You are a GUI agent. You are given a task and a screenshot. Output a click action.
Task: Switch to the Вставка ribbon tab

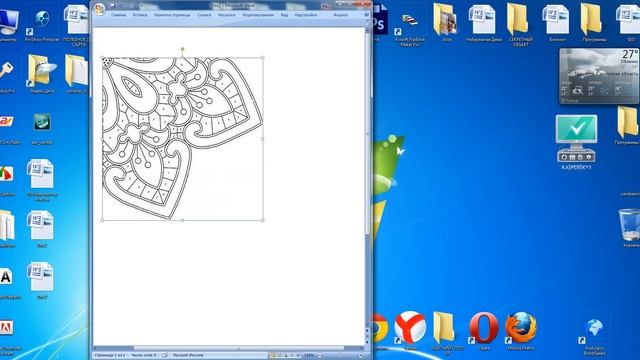tap(140, 15)
